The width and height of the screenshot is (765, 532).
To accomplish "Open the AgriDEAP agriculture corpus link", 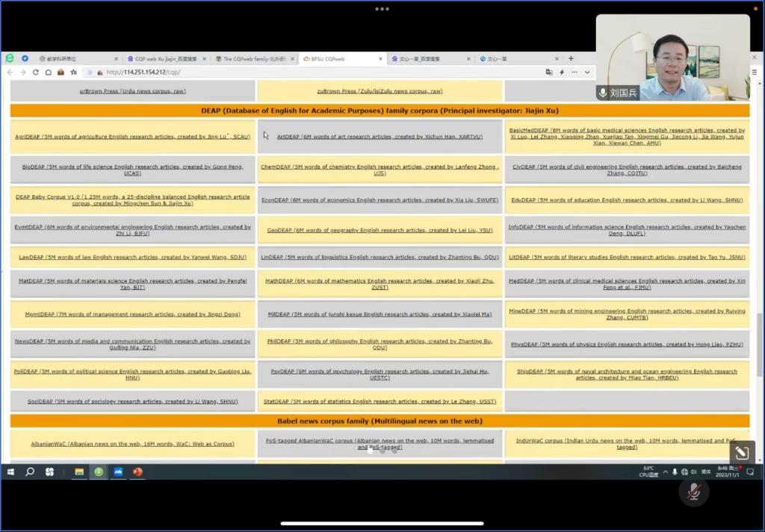I will pos(133,137).
